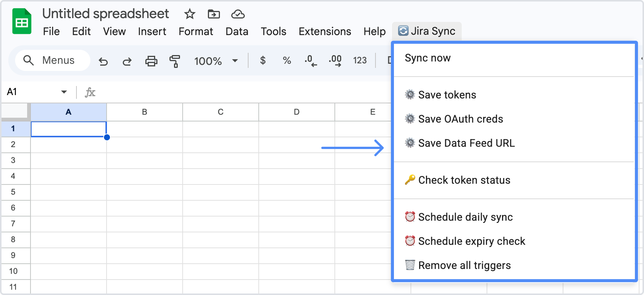The image size is (644, 295).
Task: Select Save Data Feed URL
Action: (x=514, y=143)
